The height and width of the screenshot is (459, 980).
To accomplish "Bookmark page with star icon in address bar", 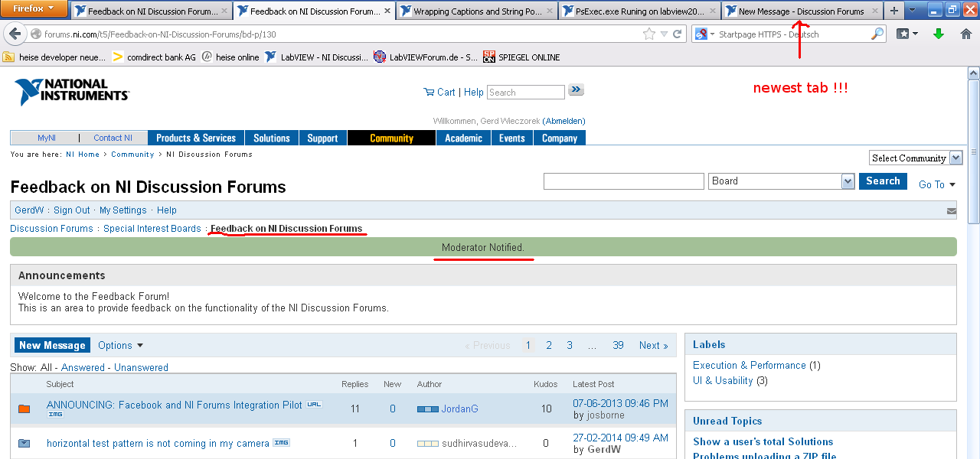I will (649, 34).
